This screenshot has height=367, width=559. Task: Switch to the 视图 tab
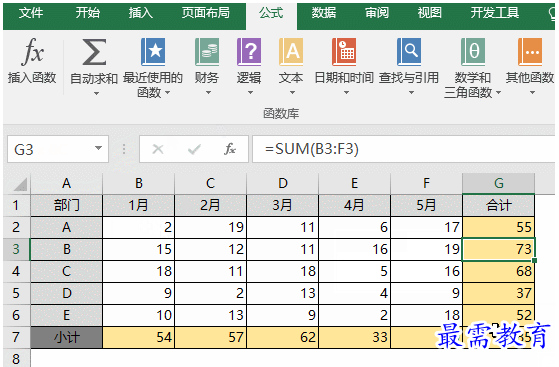click(430, 13)
